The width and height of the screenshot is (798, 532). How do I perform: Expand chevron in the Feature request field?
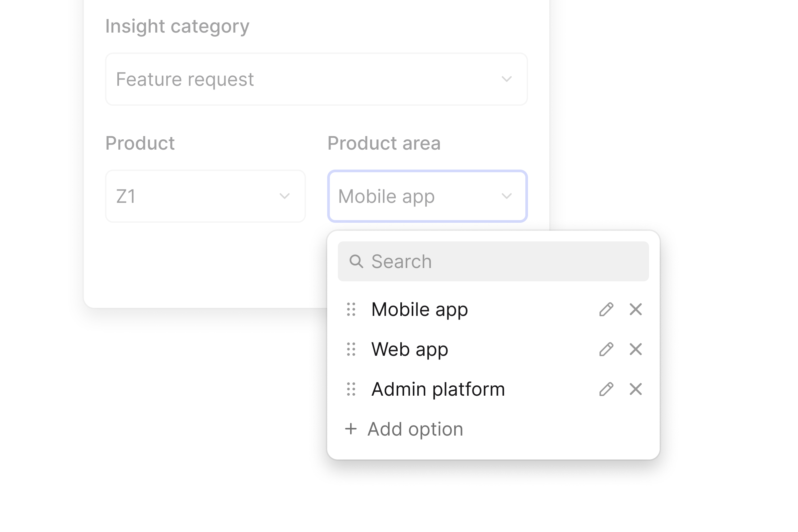coord(506,79)
